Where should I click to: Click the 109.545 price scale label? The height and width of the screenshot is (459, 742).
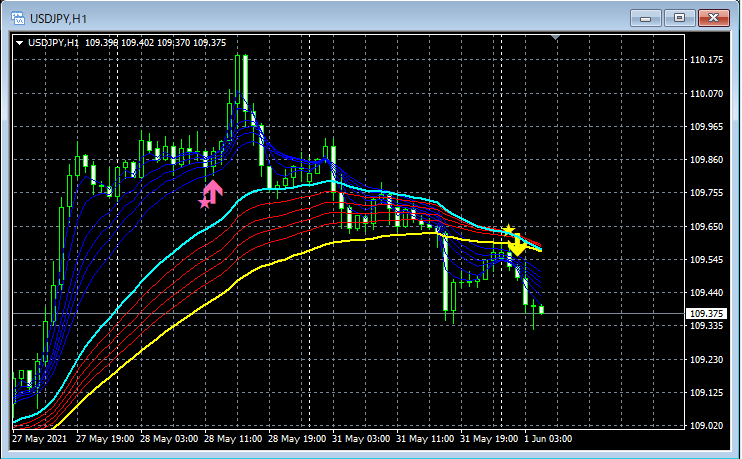coord(706,260)
